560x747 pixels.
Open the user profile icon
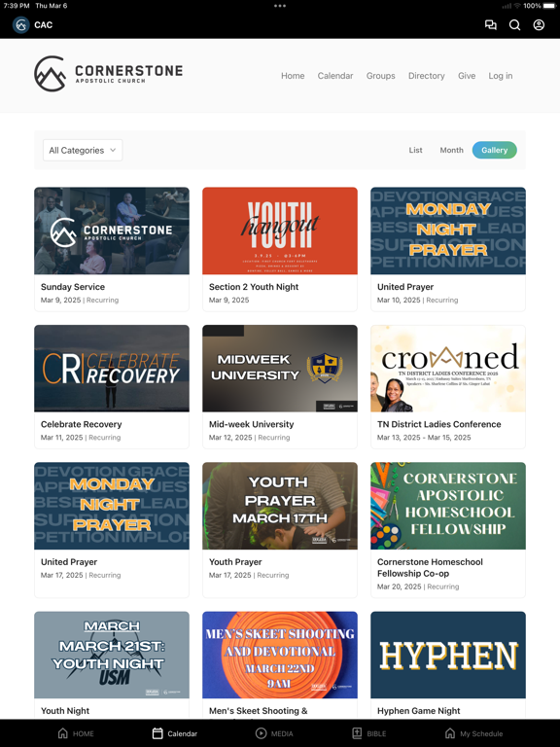[539, 24]
